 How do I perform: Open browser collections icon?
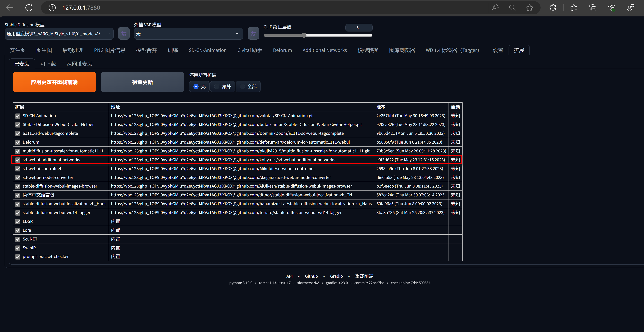click(x=593, y=8)
